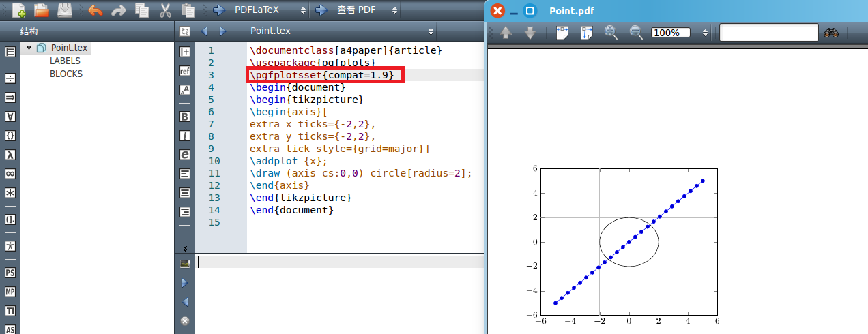Viewport: 868px width, 334px height.
Task: Align text right in the editor sidebar
Action: 184,212
